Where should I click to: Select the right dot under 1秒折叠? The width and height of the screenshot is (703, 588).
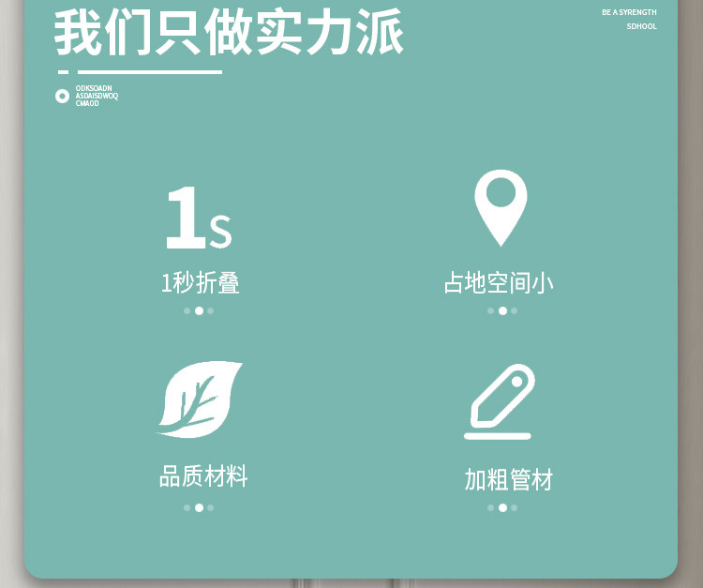pyautogui.click(x=210, y=310)
